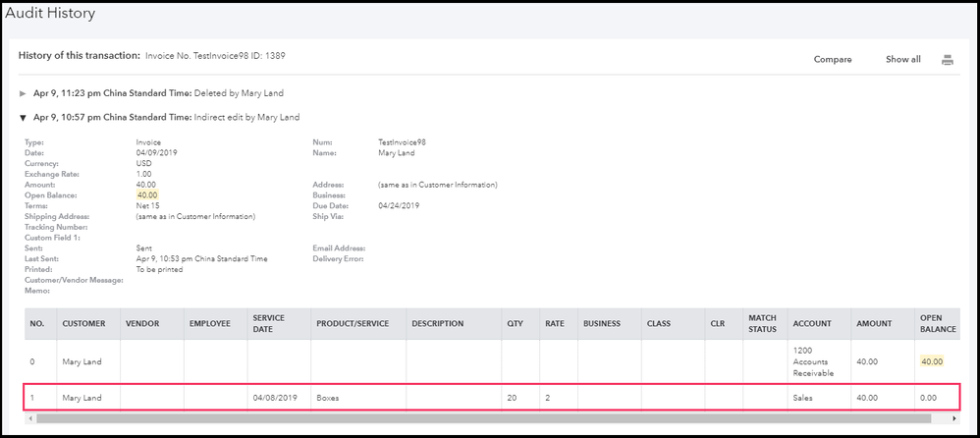Click the highlighted 40.00 open balance in table
This screenshot has height=438, width=980.
point(931,361)
